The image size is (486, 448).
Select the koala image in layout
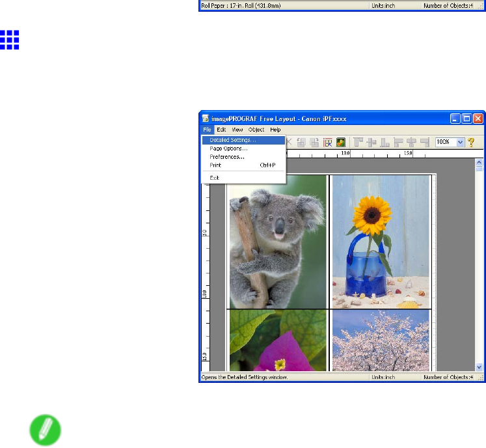pyautogui.click(x=277, y=241)
